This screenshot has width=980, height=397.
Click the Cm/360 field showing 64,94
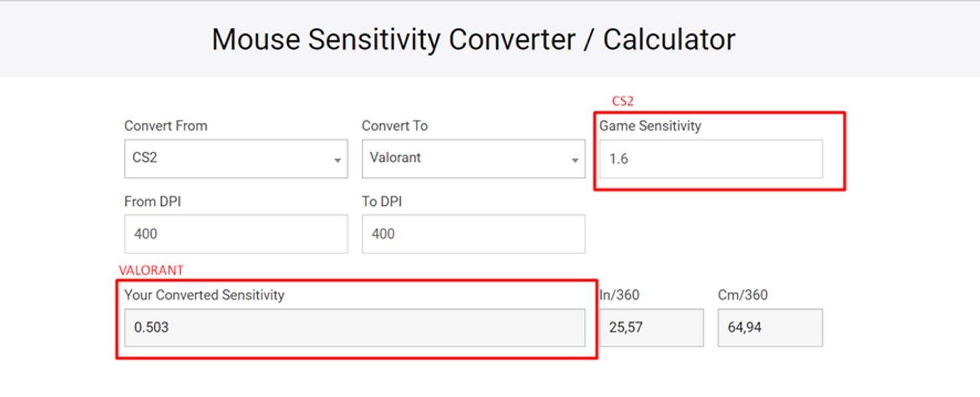click(770, 327)
